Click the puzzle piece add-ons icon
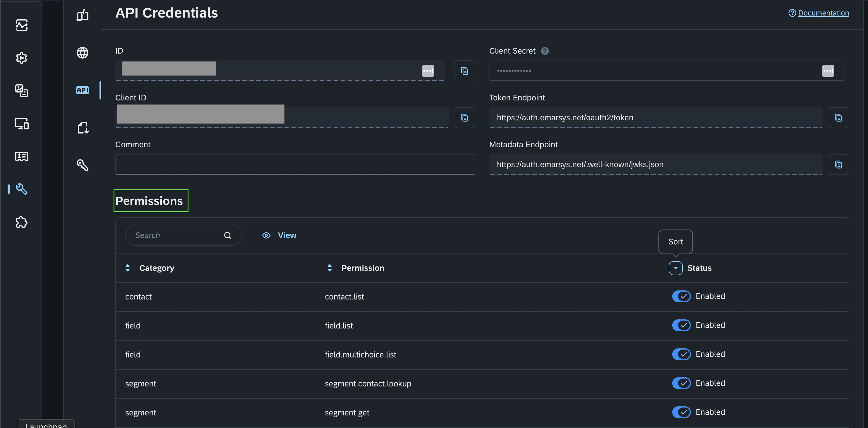868x428 pixels. pyautogui.click(x=22, y=222)
